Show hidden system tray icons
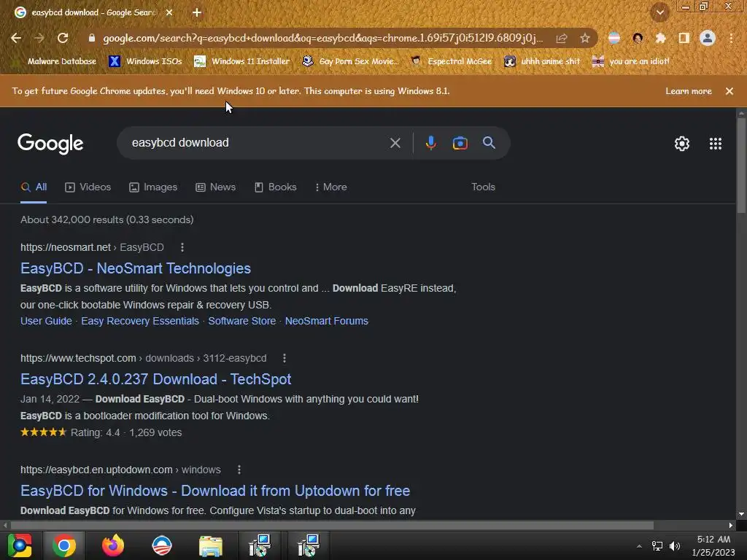 (639, 546)
